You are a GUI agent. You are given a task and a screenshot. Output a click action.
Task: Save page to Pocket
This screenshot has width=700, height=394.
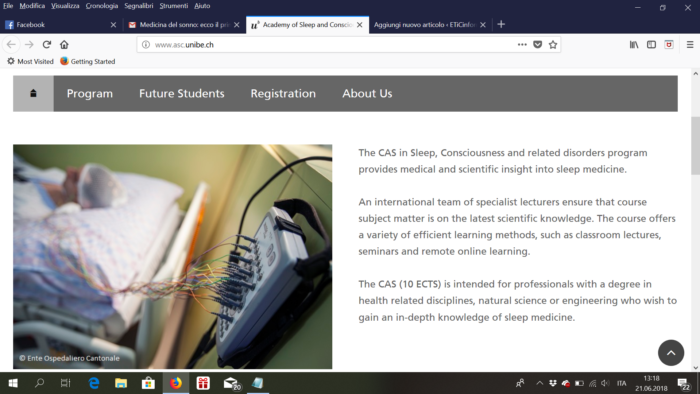pos(538,45)
